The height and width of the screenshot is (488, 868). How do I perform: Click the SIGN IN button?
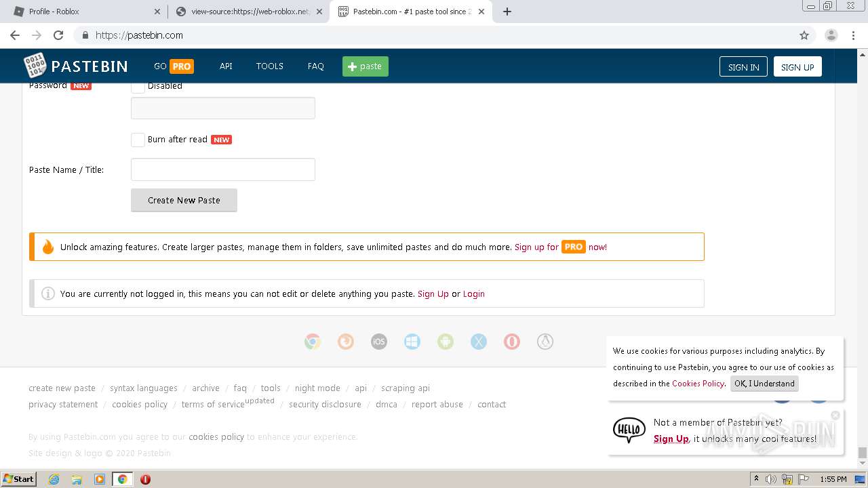pos(743,66)
